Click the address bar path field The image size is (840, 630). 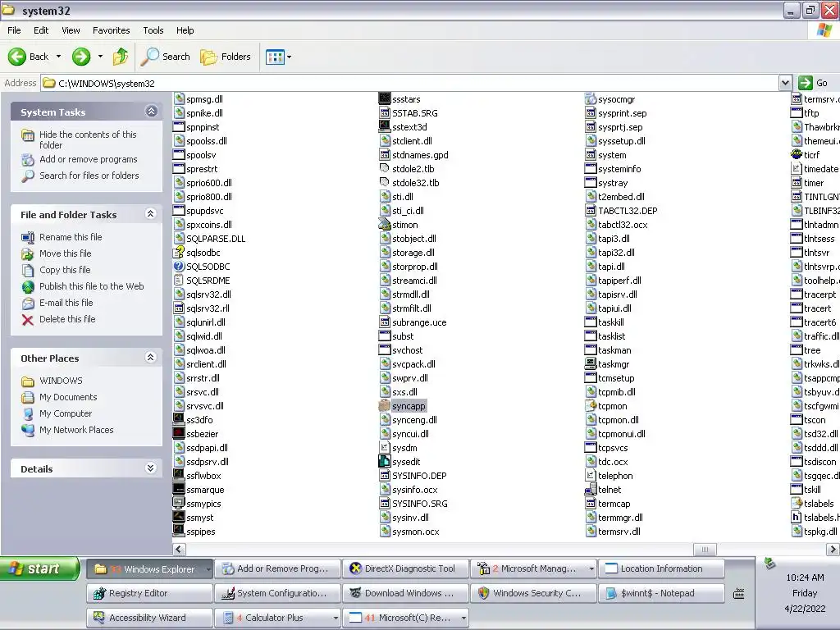click(x=410, y=83)
